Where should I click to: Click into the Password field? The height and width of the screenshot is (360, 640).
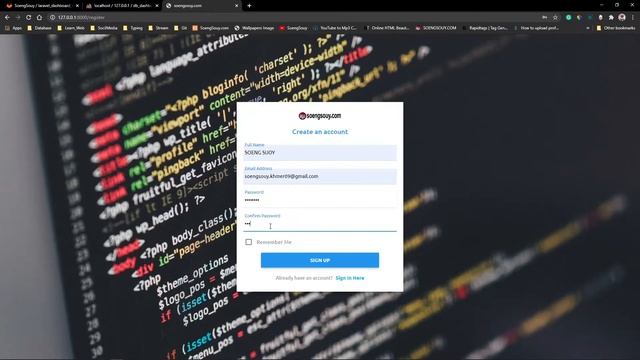pyautogui.click(x=320, y=200)
